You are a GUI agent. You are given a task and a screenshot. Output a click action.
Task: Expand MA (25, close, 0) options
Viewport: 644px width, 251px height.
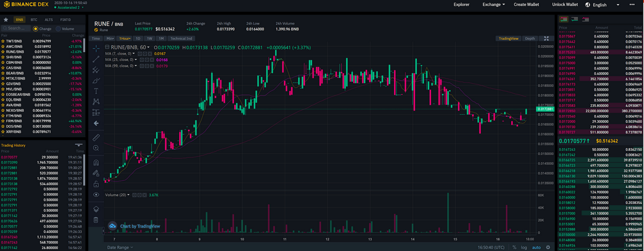(136, 60)
